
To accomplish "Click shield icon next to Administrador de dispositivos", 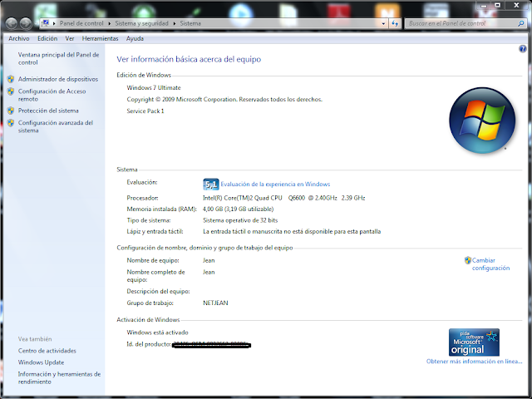I will tap(11, 79).
